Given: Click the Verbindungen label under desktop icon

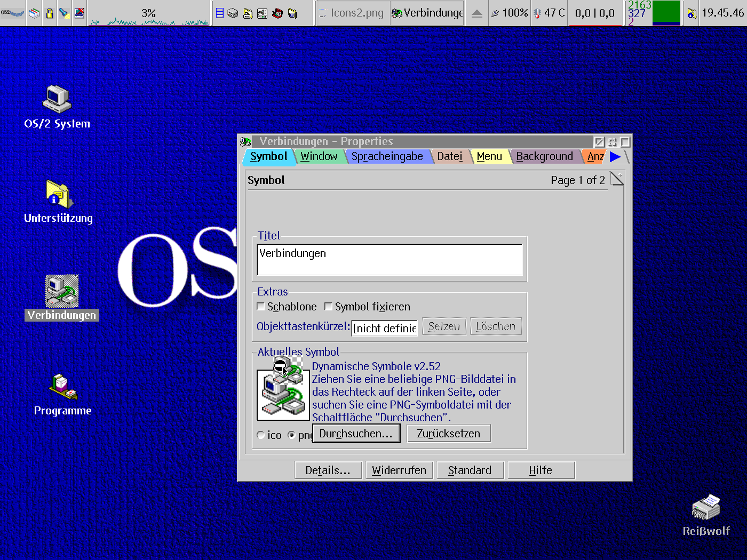Looking at the screenshot, I should (x=62, y=315).
